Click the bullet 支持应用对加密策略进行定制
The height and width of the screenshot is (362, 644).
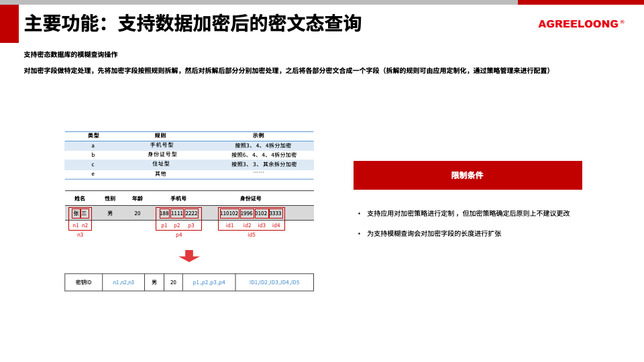468,213
